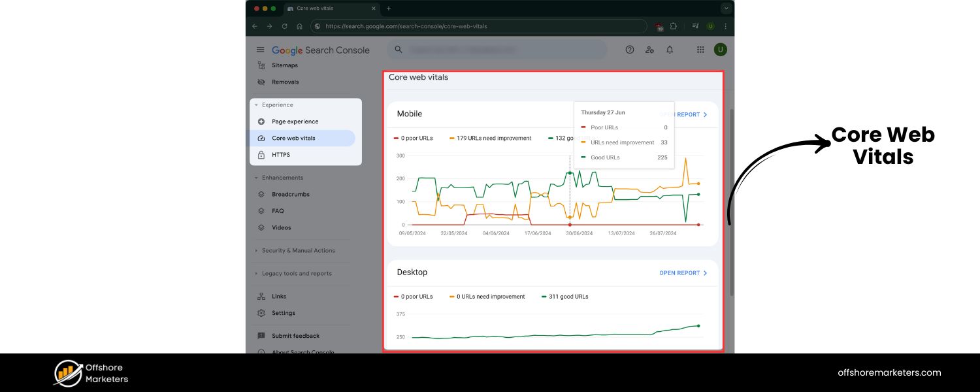The height and width of the screenshot is (392, 980).
Task: Open the browser extensions puzzle icon
Action: pyautogui.click(x=674, y=26)
